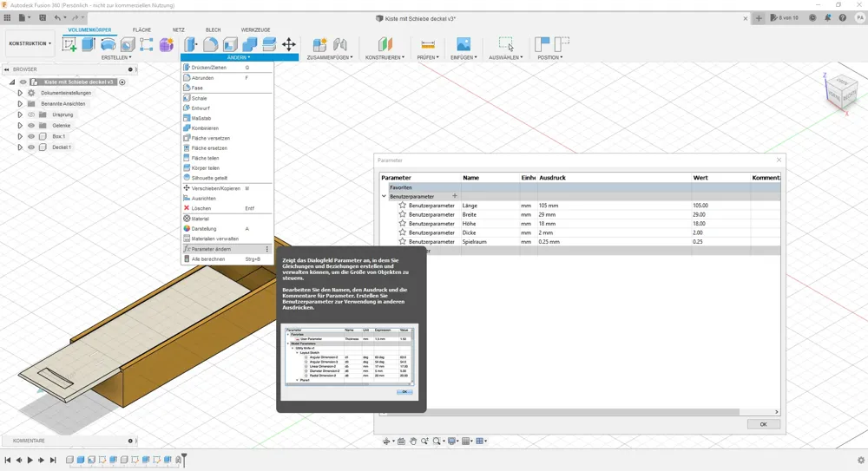Select Parameter ändern menu entry
868x471 pixels.
coord(227,249)
